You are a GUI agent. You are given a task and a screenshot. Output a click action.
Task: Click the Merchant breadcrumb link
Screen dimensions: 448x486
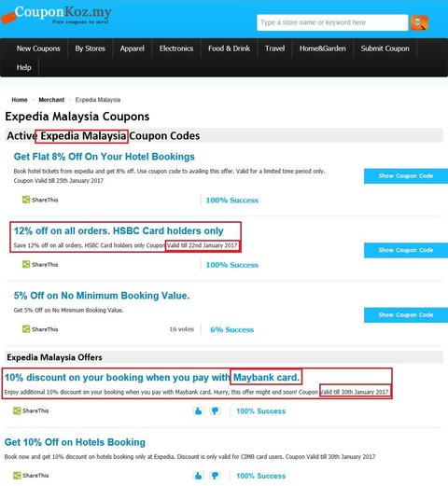[51, 100]
